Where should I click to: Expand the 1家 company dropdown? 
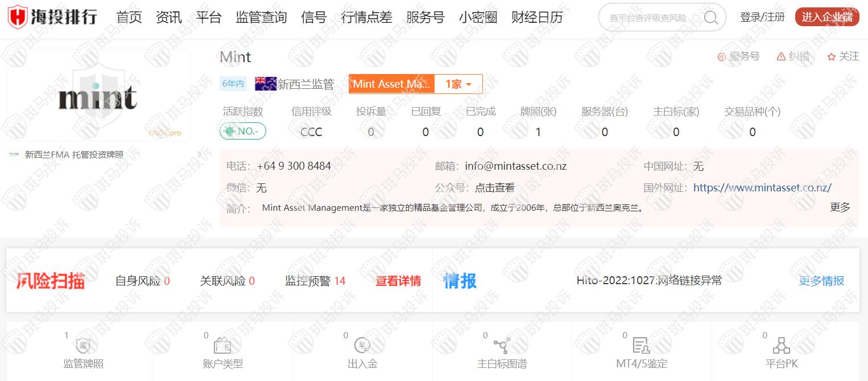point(458,84)
